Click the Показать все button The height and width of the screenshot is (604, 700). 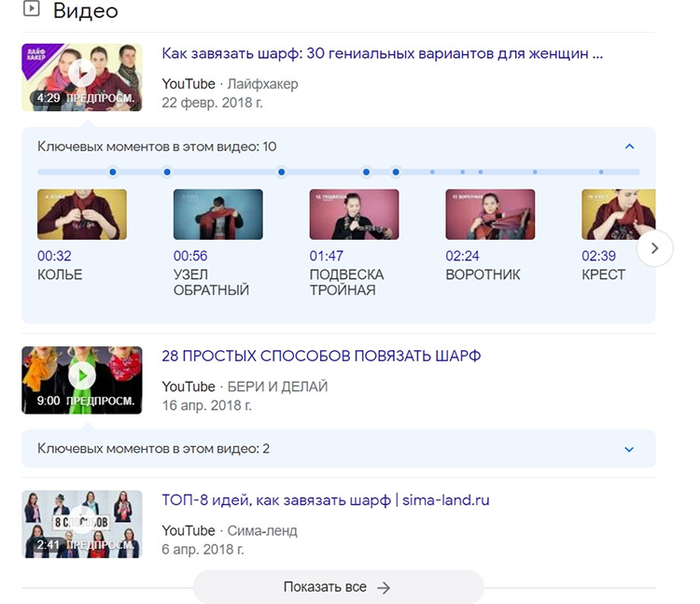tap(338, 587)
